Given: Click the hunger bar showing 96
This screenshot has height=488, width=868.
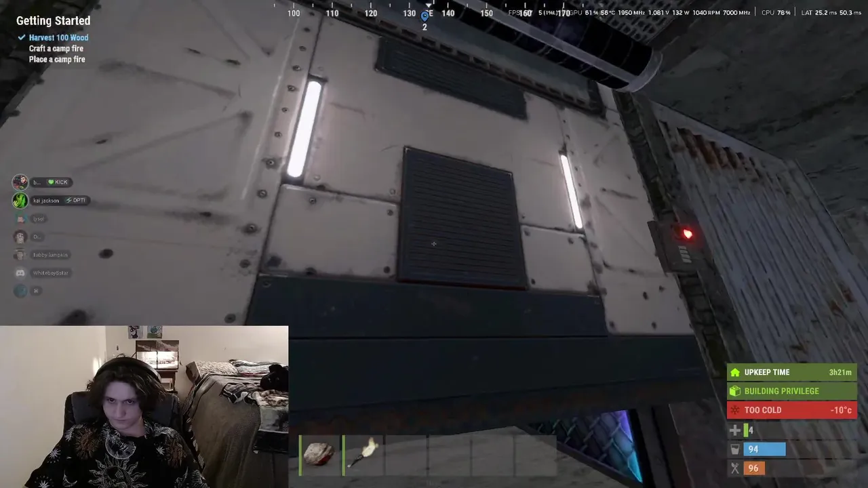Looking at the screenshot, I should coord(753,468).
